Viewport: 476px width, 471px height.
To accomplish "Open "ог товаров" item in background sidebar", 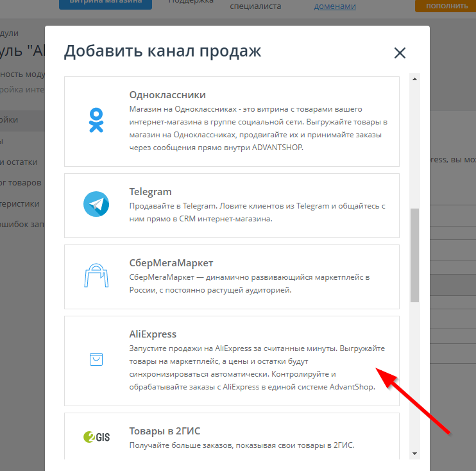I will click(21, 183).
